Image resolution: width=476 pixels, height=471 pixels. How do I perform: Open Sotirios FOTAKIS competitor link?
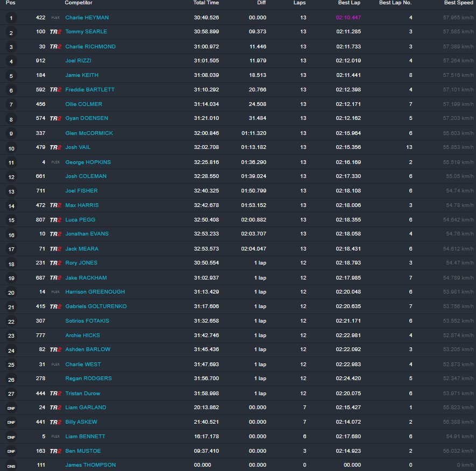tap(87, 321)
